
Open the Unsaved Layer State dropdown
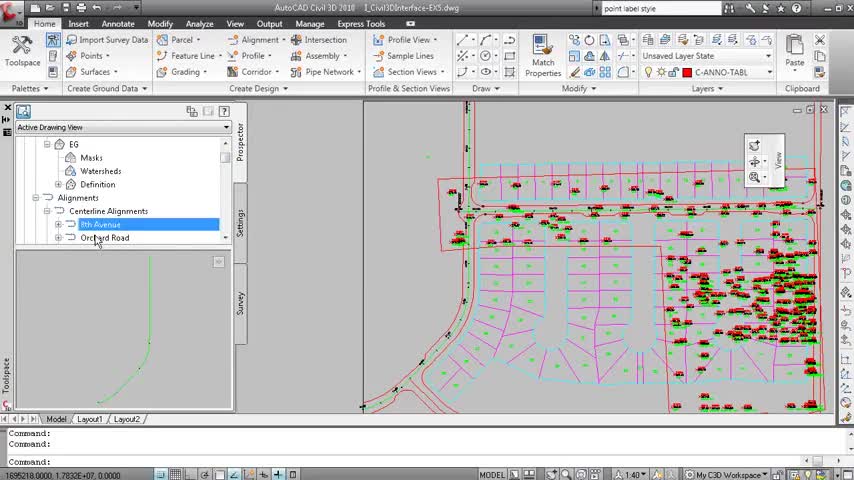point(707,56)
